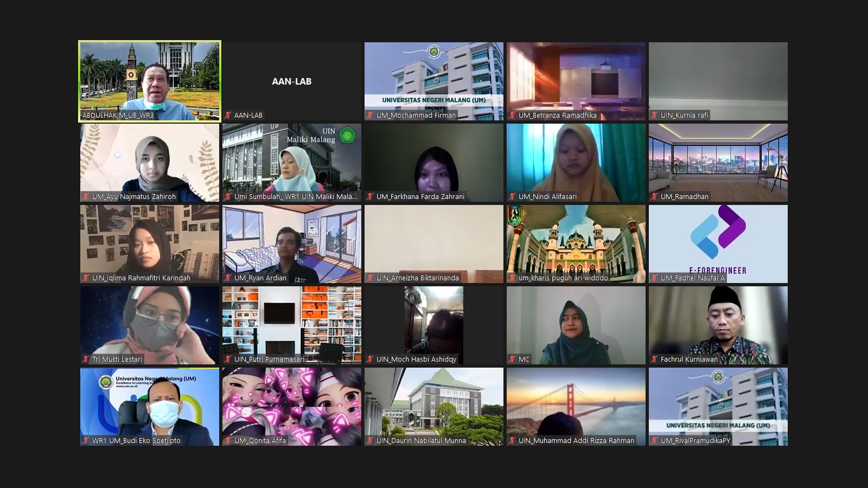Click the UIN_Daurin Nabilatul Munna name label

coord(421,441)
